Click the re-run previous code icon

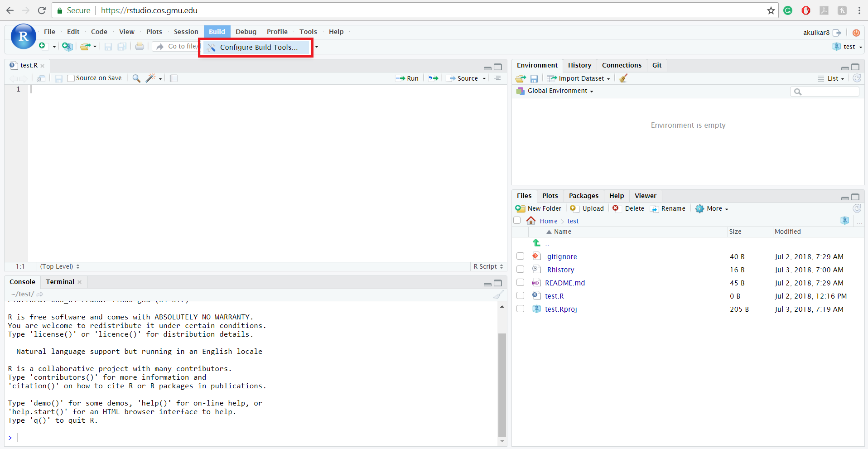click(x=434, y=78)
